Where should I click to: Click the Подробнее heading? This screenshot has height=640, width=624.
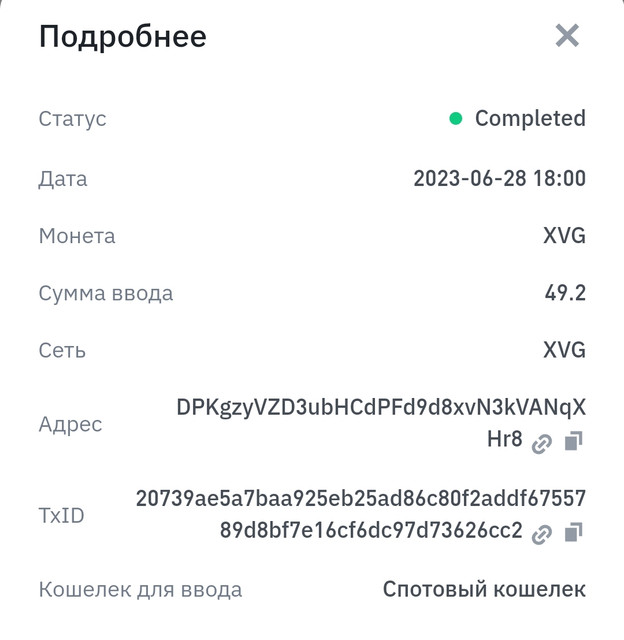tap(122, 38)
